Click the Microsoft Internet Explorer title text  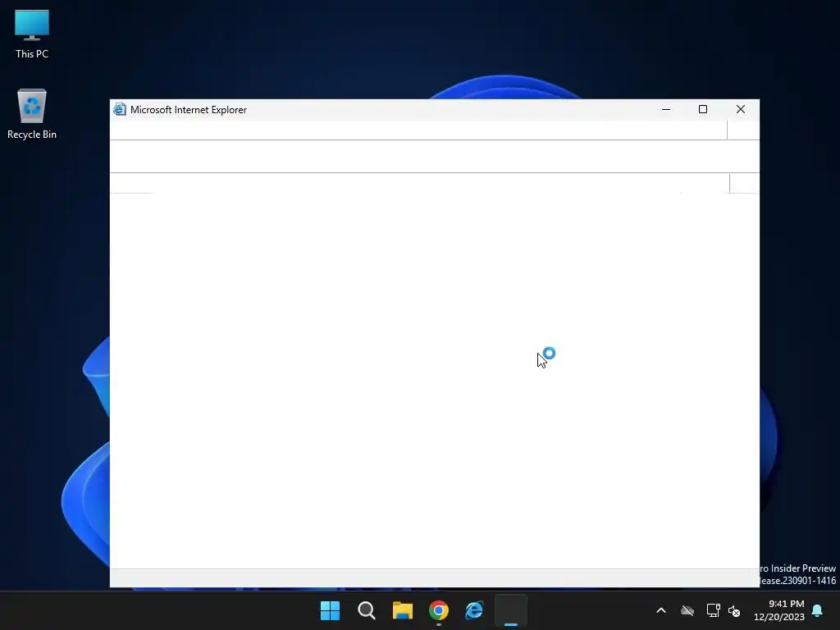189,110
